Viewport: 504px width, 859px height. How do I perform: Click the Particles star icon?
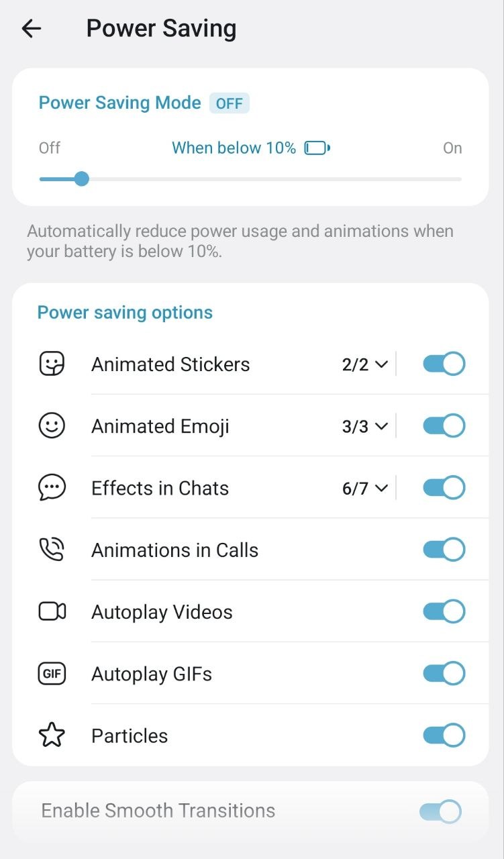pos(52,736)
